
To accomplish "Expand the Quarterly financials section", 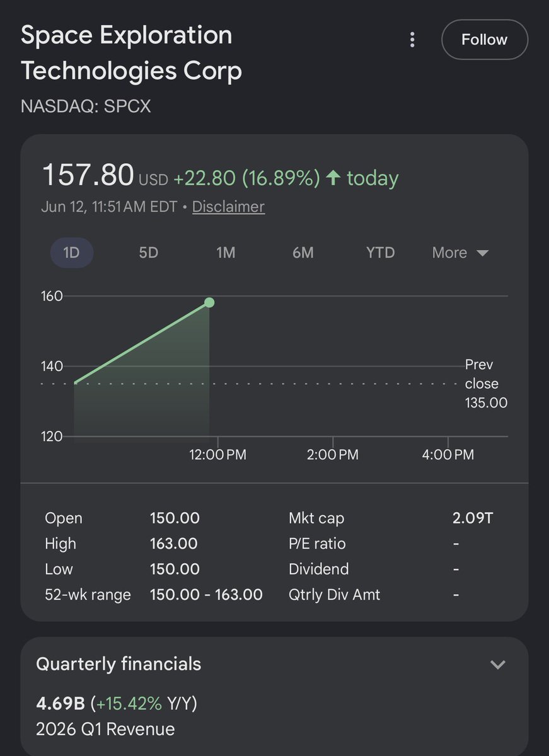I will pyautogui.click(x=498, y=664).
